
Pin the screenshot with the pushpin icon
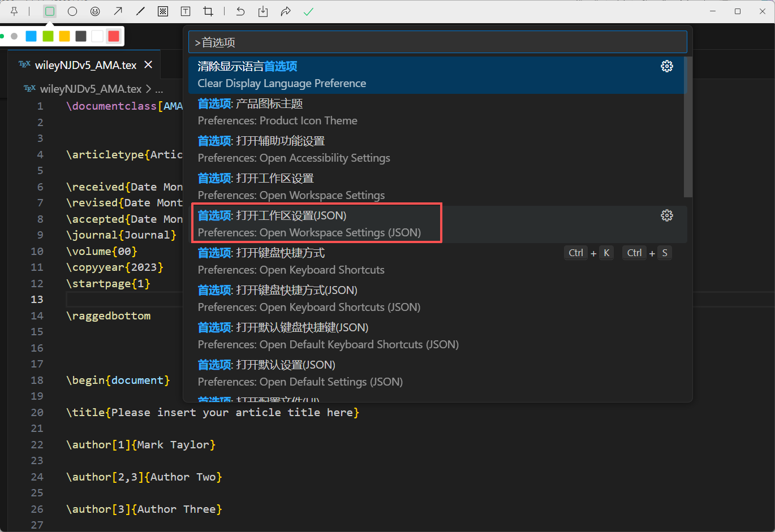pos(14,11)
